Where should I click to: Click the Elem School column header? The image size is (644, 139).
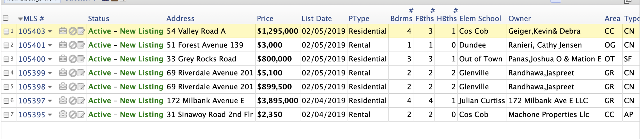480,18
